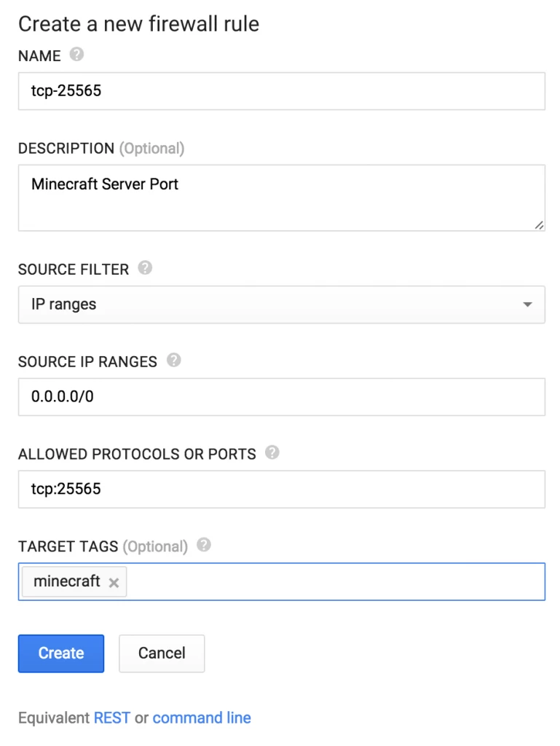Click the minecraft tag chip text
Image resolution: width=560 pixels, height=746 pixels.
click(x=66, y=581)
